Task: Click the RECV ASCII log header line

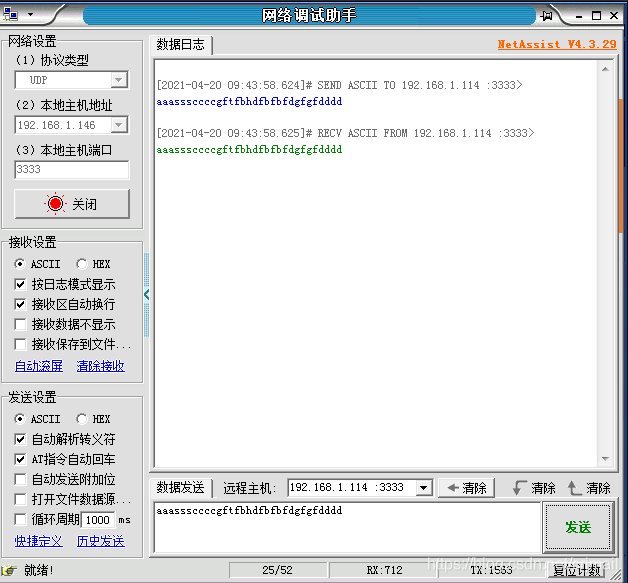Action: pos(345,133)
